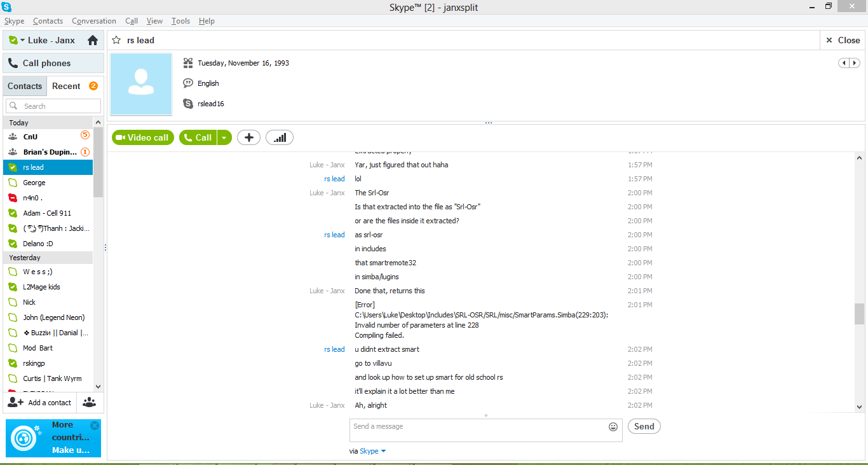Select n4n0 in the contact list
The height and width of the screenshot is (465, 868).
(x=48, y=198)
